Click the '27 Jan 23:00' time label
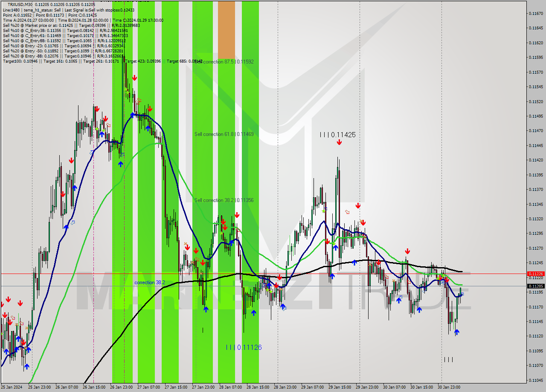This screenshot has height=392, width=546. (x=203, y=387)
